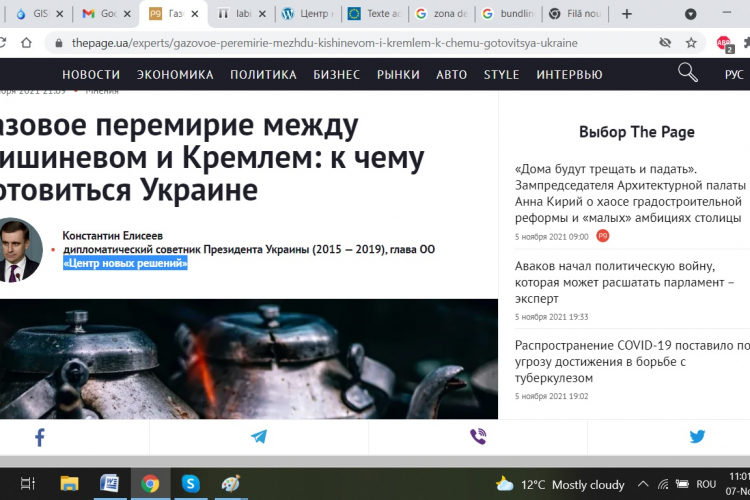This screenshot has height=500, width=750.
Task: Open Word from the taskbar
Action: pyautogui.click(x=110, y=484)
